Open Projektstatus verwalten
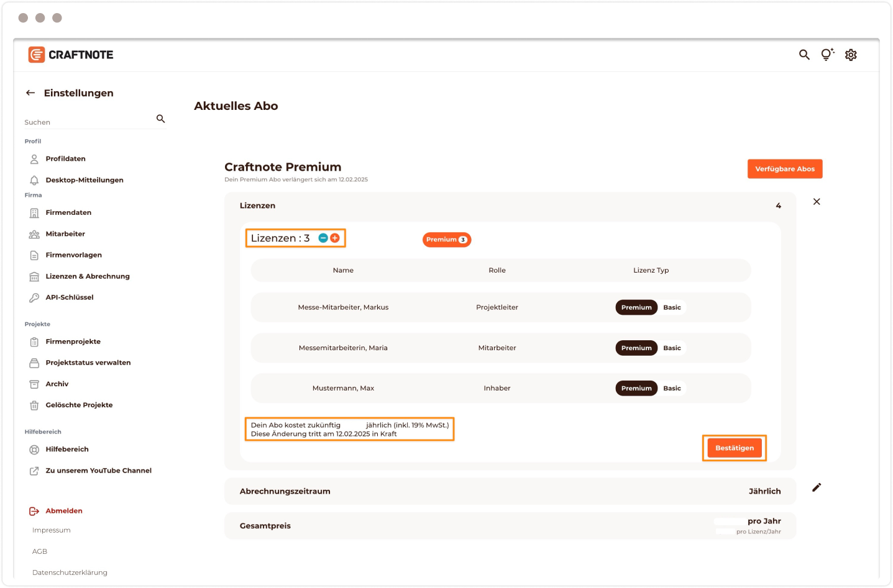This screenshot has width=893, height=588. click(x=88, y=363)
